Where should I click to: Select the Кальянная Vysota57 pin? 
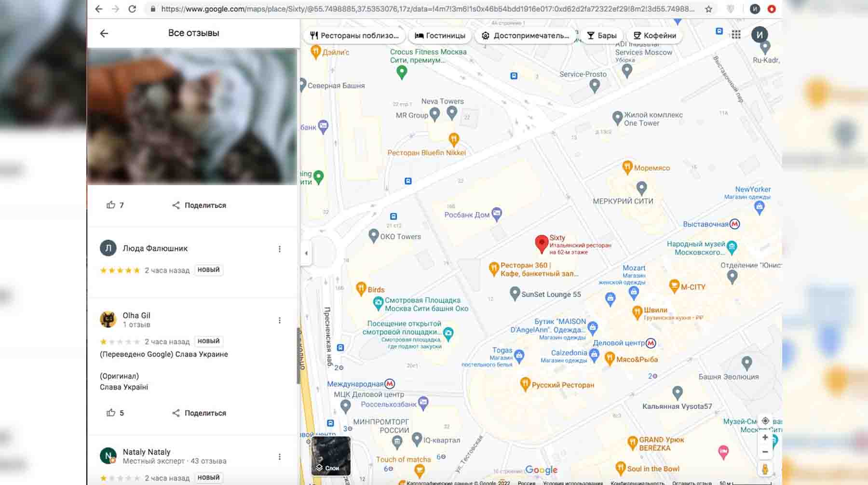point(678,393)
